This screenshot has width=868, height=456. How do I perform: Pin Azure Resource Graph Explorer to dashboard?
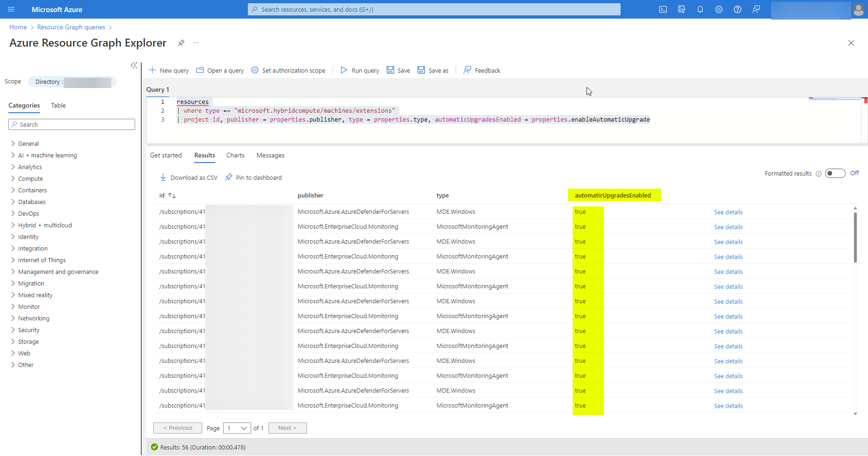pyautogui.click(x=181, y=43)
